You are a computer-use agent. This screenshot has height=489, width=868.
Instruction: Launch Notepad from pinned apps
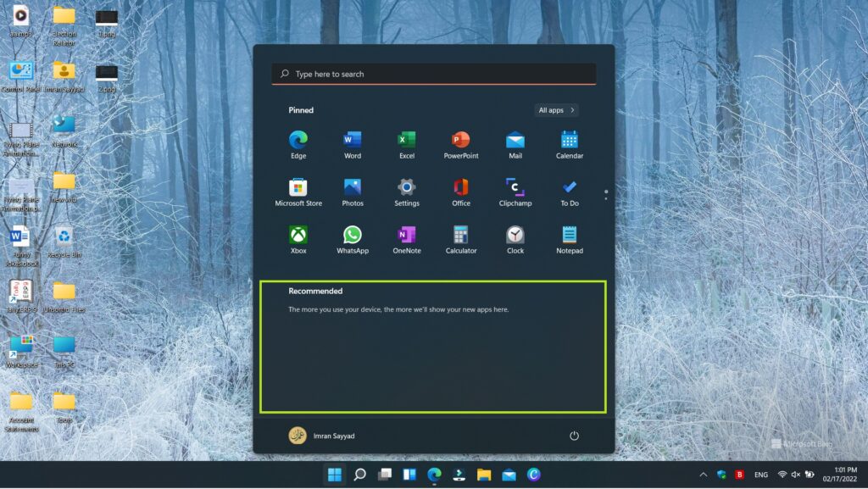point(569,240)
